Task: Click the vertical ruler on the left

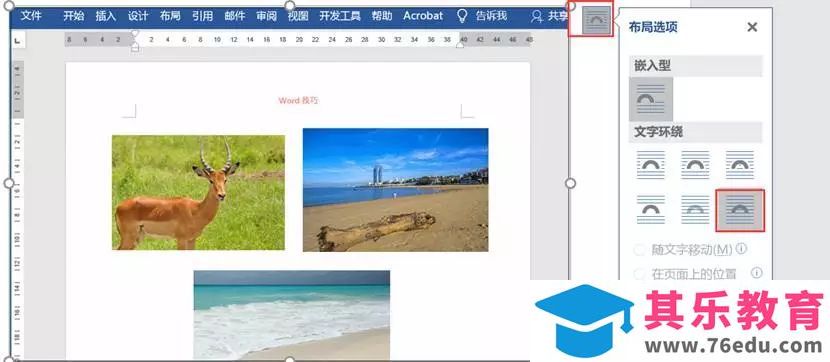Action: point(17,209)
